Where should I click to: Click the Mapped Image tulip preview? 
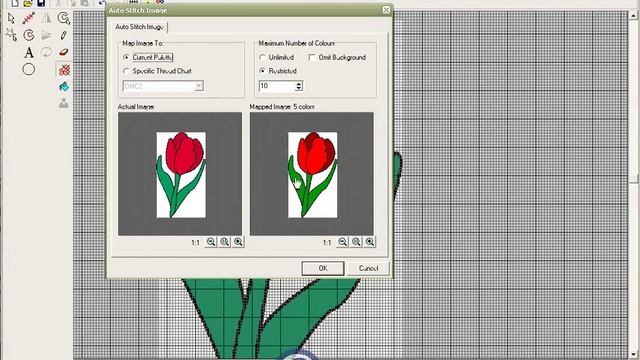[312, 174]
